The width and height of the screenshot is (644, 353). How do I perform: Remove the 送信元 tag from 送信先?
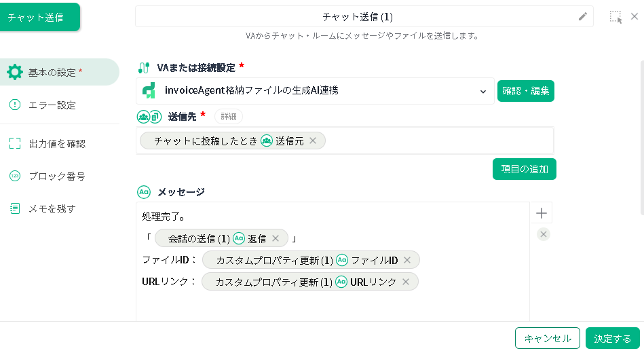click(x=313, y=141)
